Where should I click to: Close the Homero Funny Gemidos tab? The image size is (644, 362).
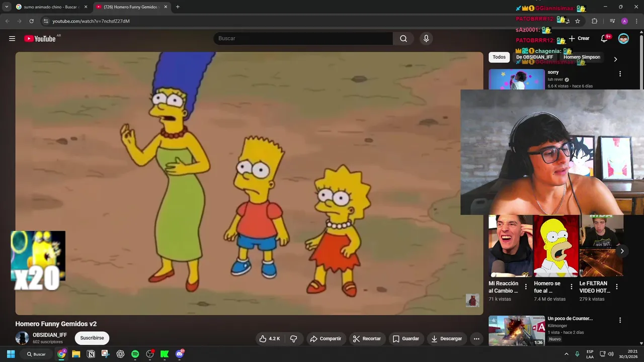166,7
